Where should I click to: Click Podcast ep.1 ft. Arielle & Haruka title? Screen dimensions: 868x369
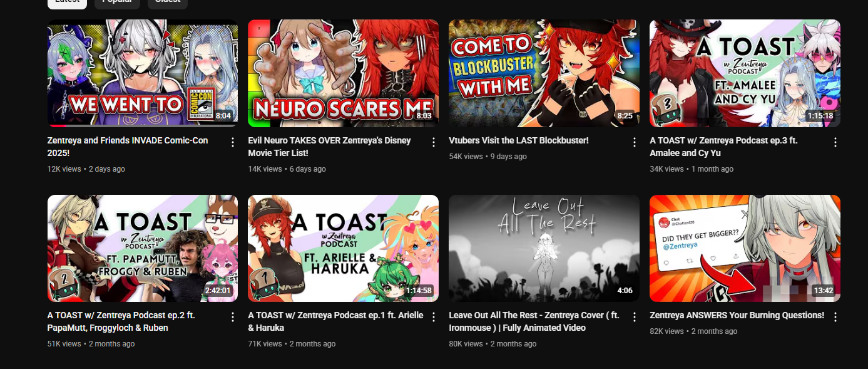tap(335, 321)
